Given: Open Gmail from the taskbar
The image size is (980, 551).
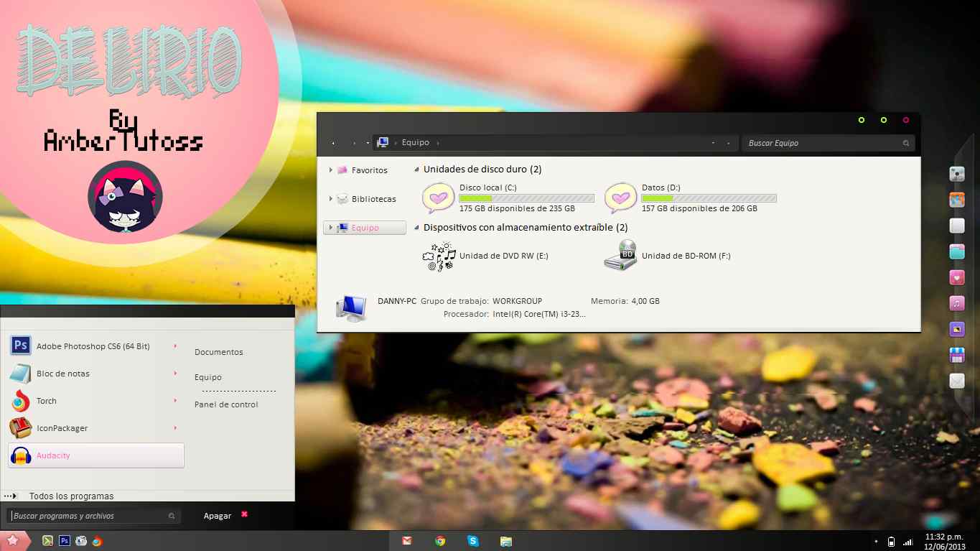Looking at the screenshot, I should click(407, 541).
